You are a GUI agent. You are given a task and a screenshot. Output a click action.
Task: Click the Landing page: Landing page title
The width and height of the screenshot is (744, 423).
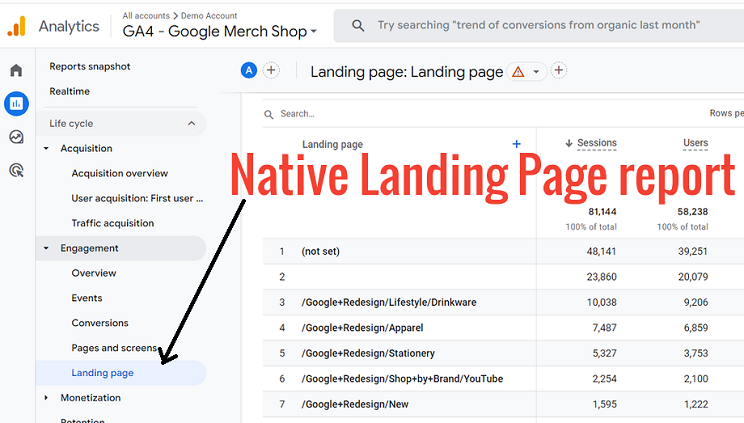[407, 72]
